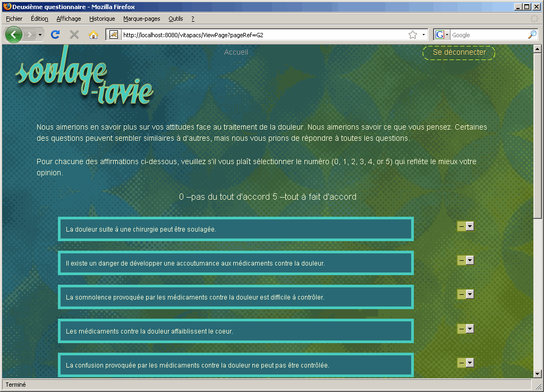
Task: Select rating dropdown for 'affaiblissent le coeur'
Action: coord(465,329)
